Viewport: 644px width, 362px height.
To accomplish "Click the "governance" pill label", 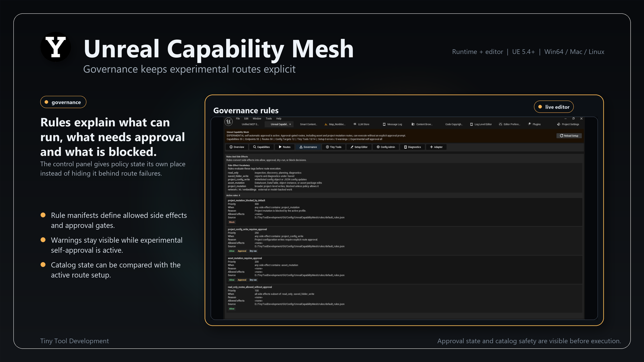I will (x=63, y=102).
